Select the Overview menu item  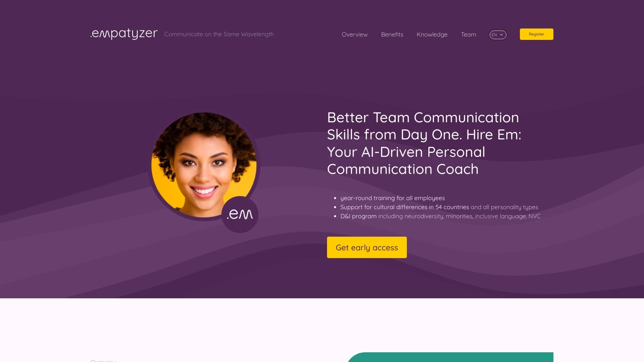click(354, 35)
